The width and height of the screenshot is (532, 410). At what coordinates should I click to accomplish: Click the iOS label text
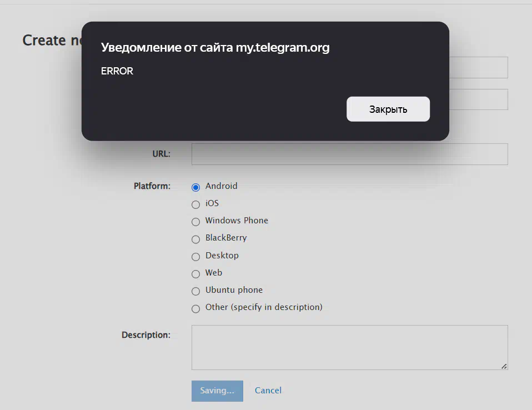coord(212,203)
